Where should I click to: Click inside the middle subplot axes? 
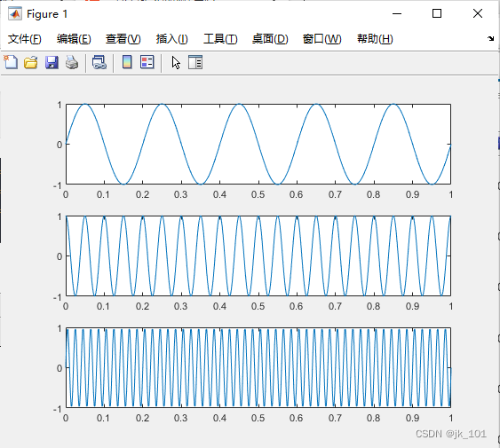pos(258,255)
